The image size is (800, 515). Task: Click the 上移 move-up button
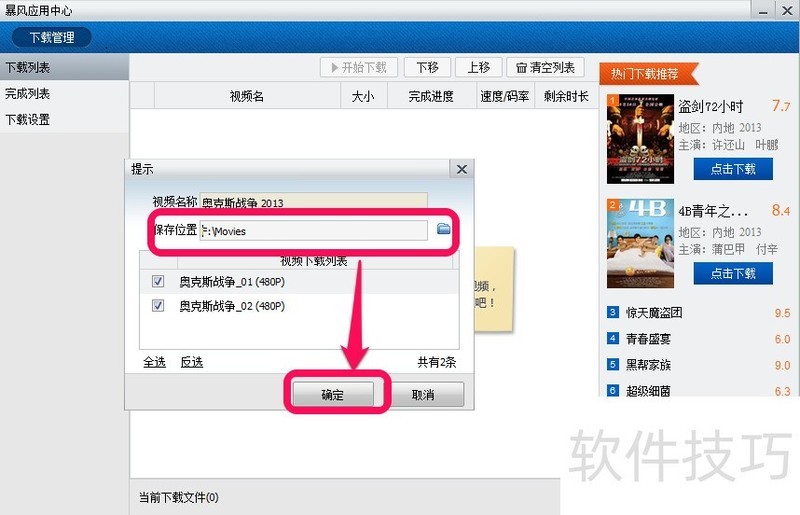pyautogui.click(x=478, y=67)
